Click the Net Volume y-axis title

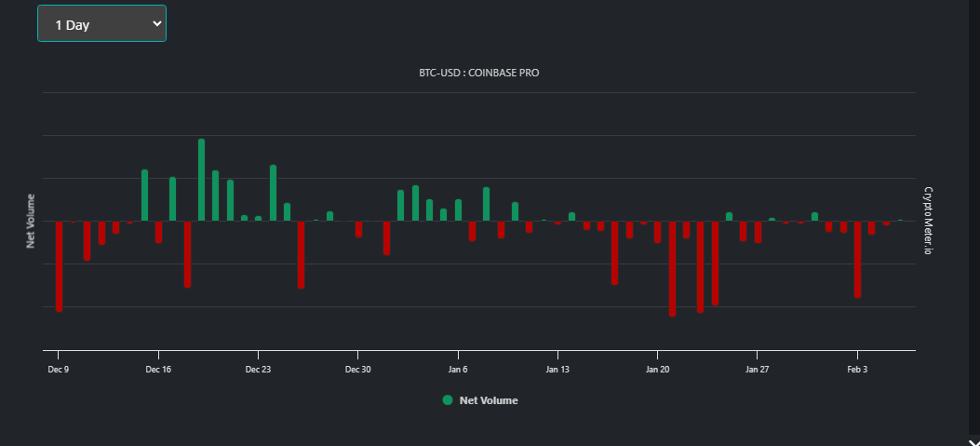click(30, 221)
